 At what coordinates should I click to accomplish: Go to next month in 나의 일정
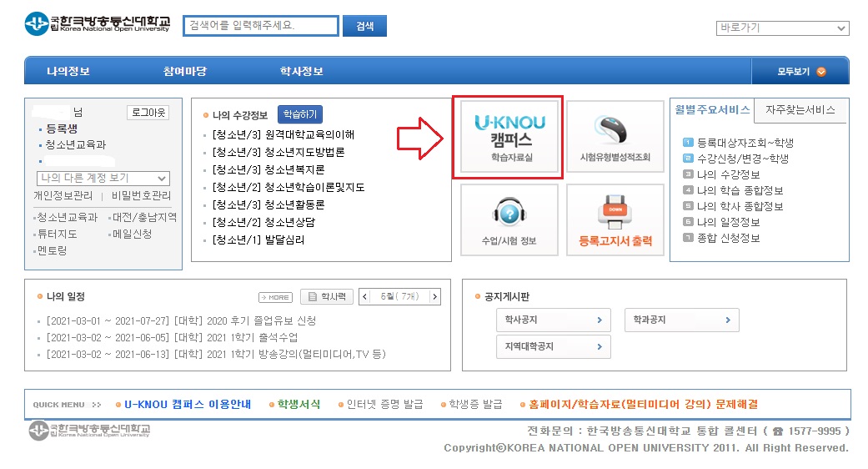pos(435,297)
